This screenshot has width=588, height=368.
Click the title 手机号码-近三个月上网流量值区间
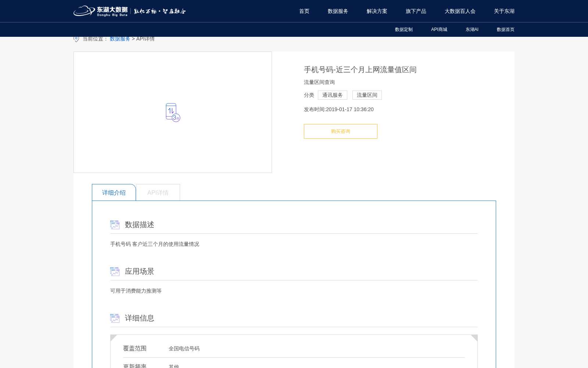coord(360,70)
